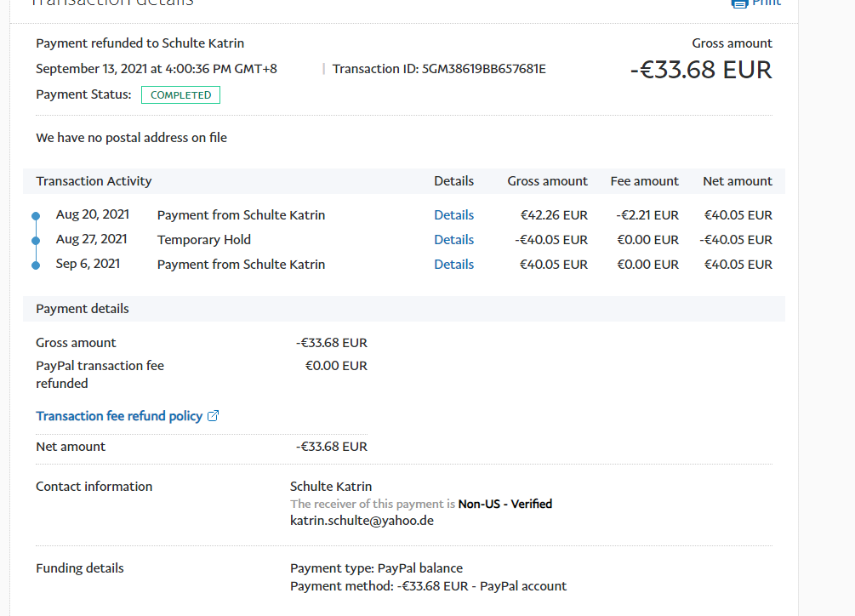Open the external link icon beside refund policy

[x=214, y=416]
